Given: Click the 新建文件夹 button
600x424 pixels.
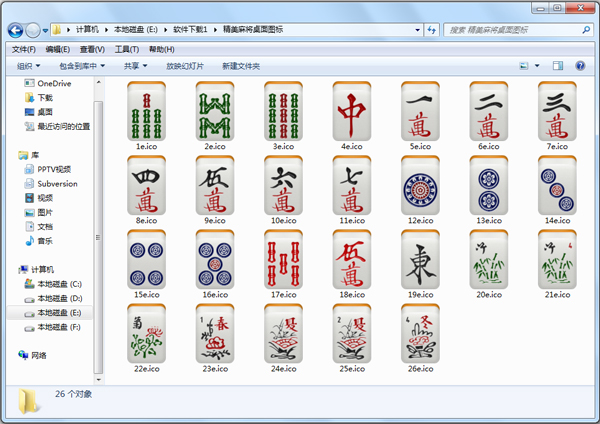Looking at the screenshot, I should coord(241,66).
